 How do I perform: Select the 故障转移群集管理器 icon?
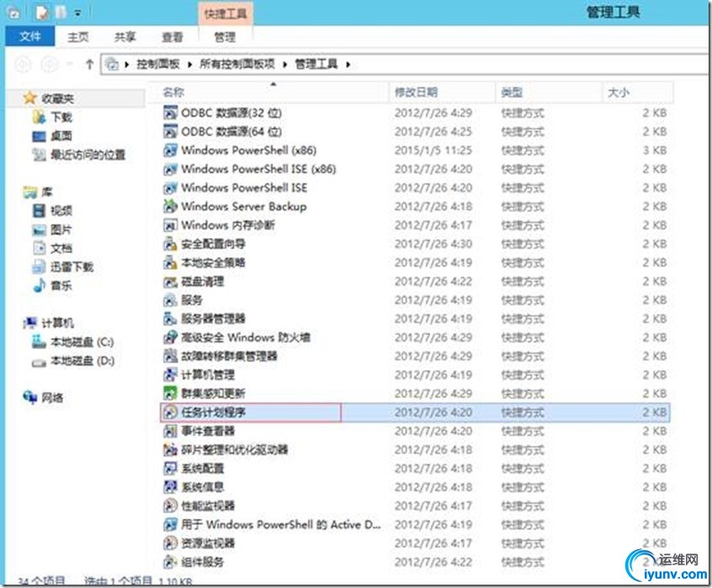(x=170, y=356)
